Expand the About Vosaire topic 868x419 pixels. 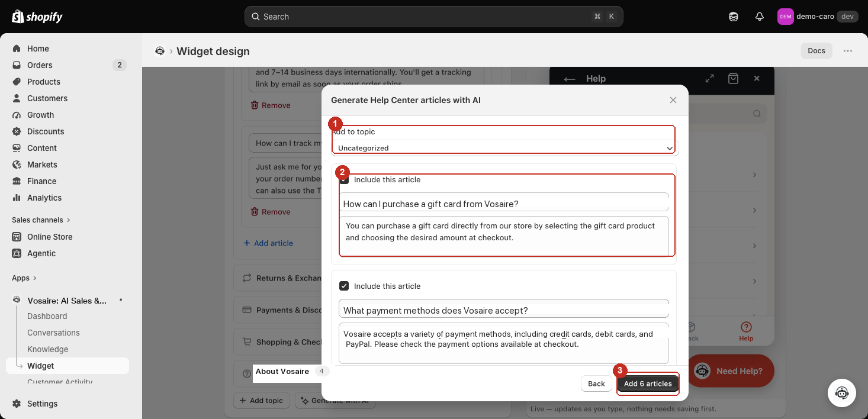pos(282,372)
